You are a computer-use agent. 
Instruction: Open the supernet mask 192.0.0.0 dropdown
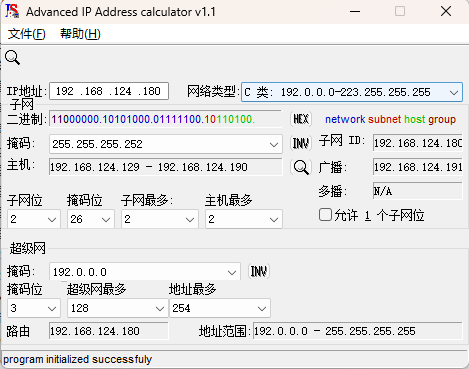(x=232, y=272)
